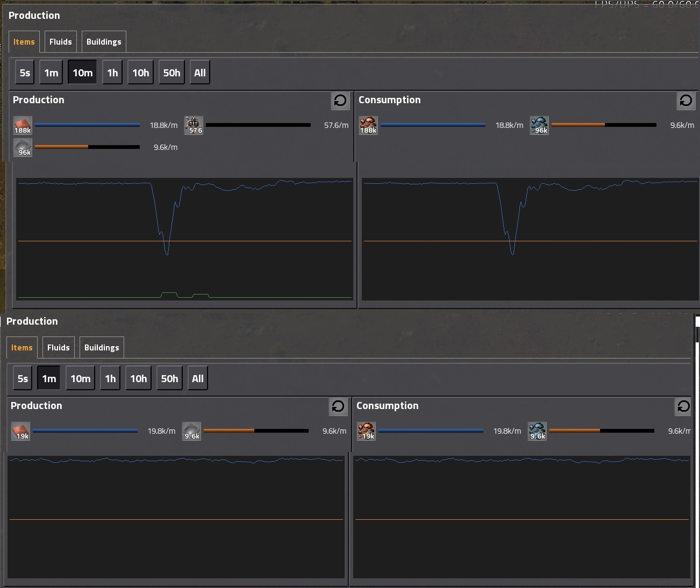Set lower window timescale to 10h
Screen dimensions: 700x588
pos(138,378)
